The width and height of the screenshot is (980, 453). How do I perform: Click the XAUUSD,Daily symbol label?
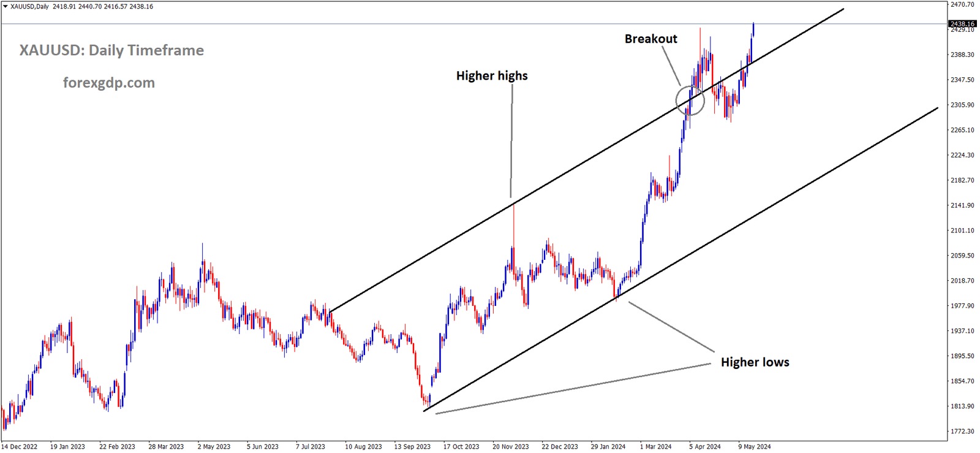point(30,7)
